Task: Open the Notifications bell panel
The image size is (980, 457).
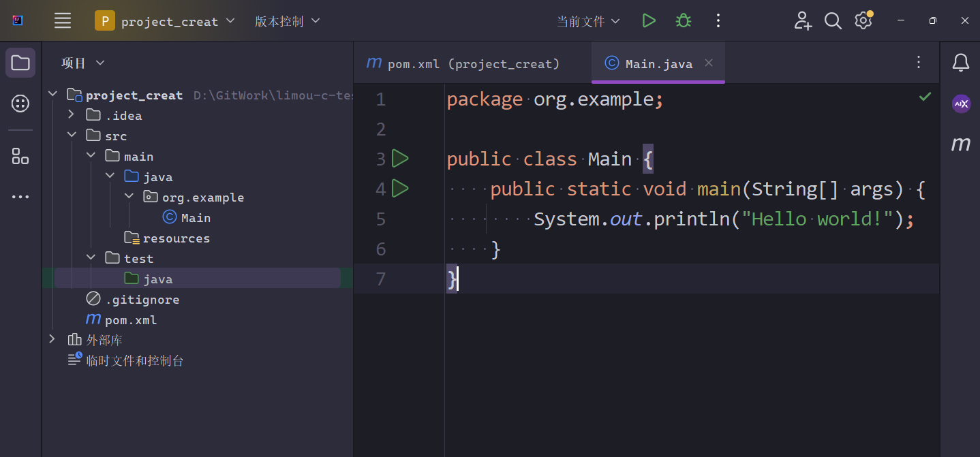Action: click(x=960, y=63)
